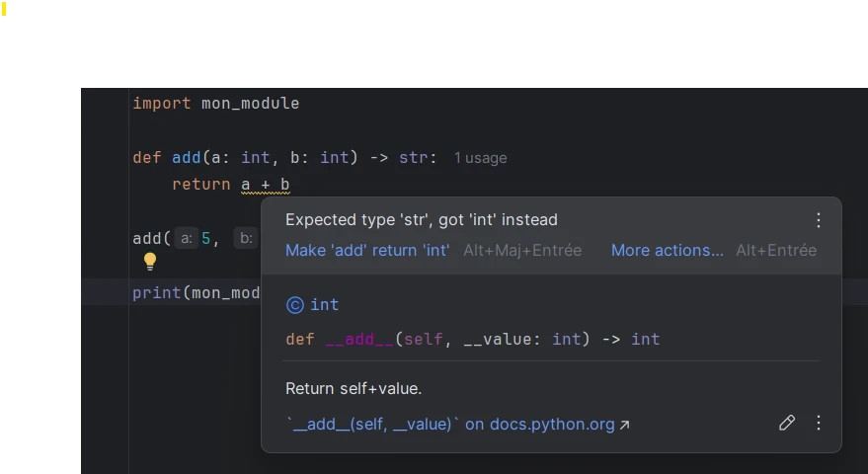Viewport: 868px width, 474px height.
Task: Click the 1 usage inlay hint
Action: click(x=480, y=158)
